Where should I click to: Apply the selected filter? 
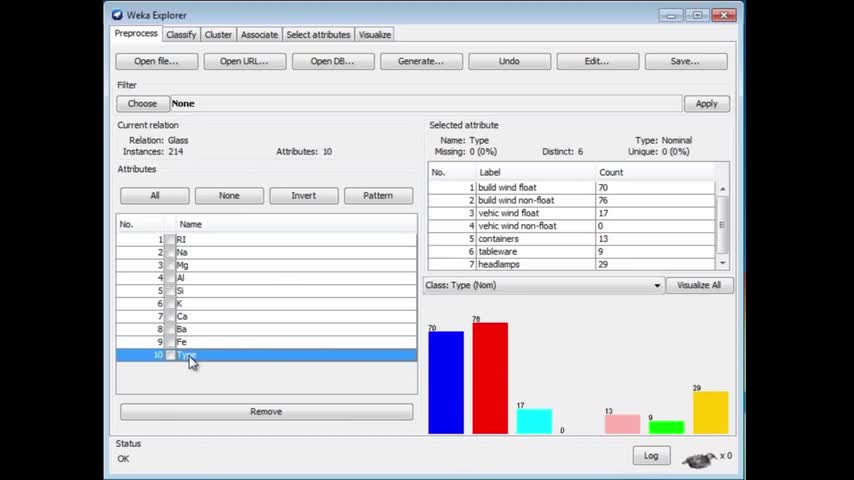coord(706,104)
